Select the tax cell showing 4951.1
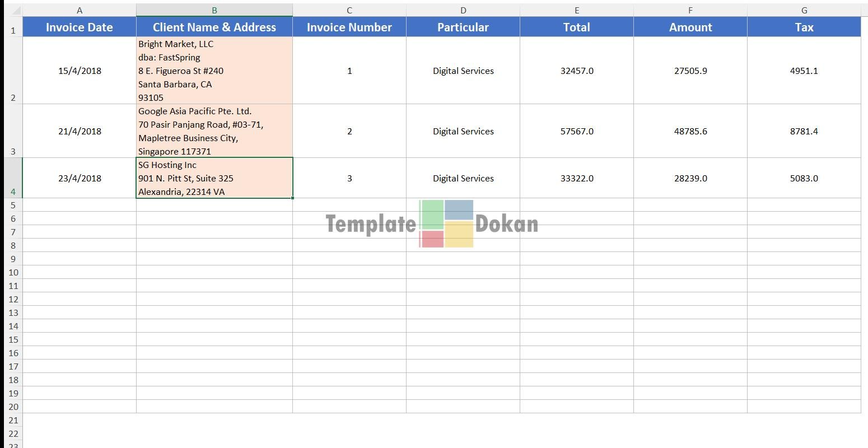 click(804, 71)
